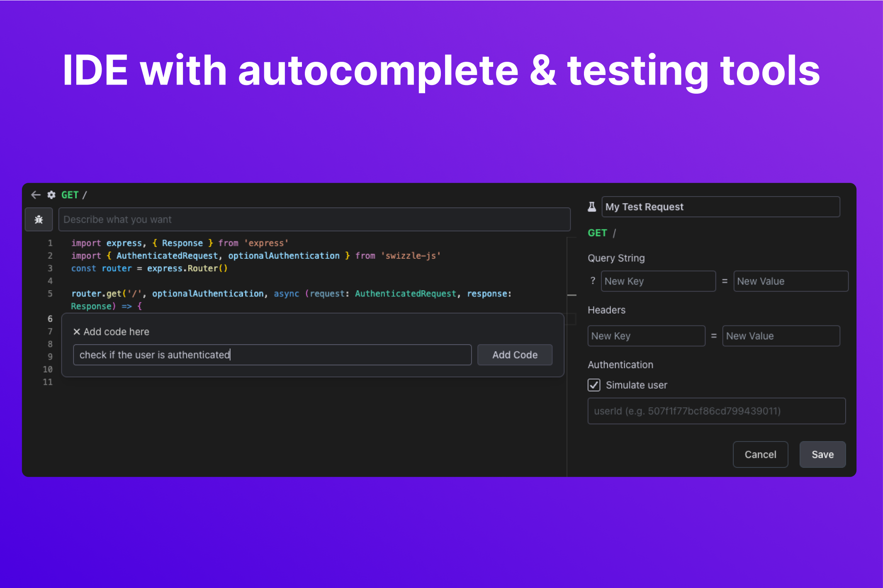The image size is (883, 588).
Task: Click the Headers New Key field
Action: [646, 336]
